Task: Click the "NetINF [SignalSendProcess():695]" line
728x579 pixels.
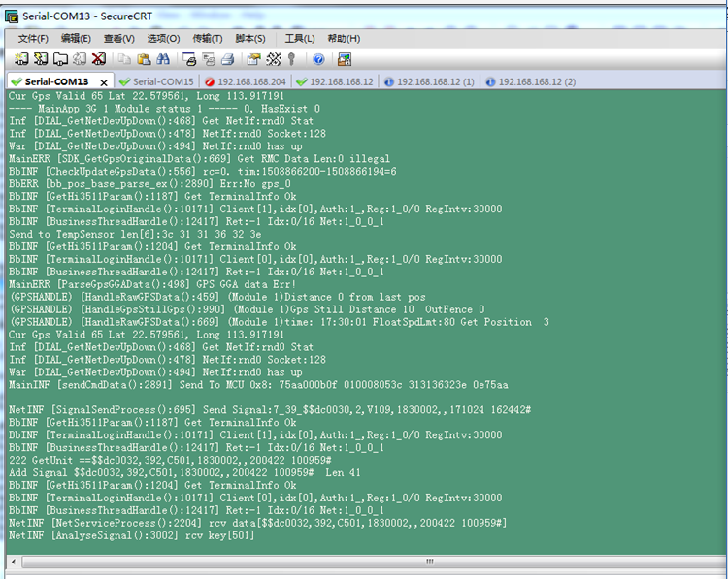Action: (x=270, y=410)
